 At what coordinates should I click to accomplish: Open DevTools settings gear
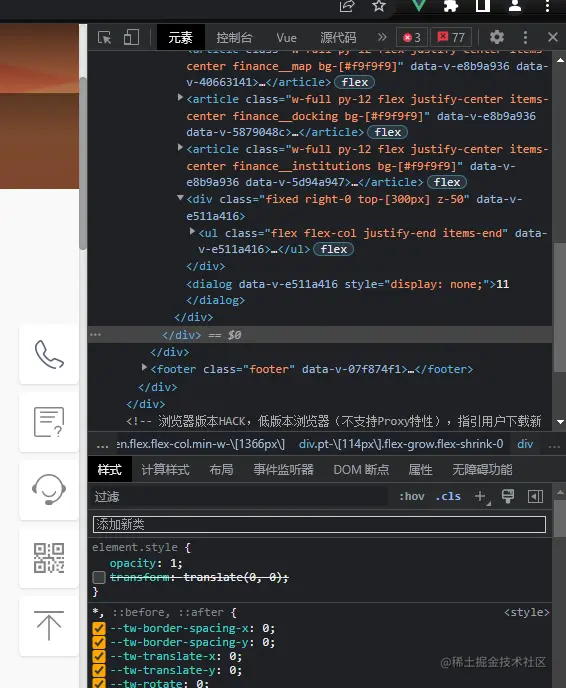(x=497, y=37)
